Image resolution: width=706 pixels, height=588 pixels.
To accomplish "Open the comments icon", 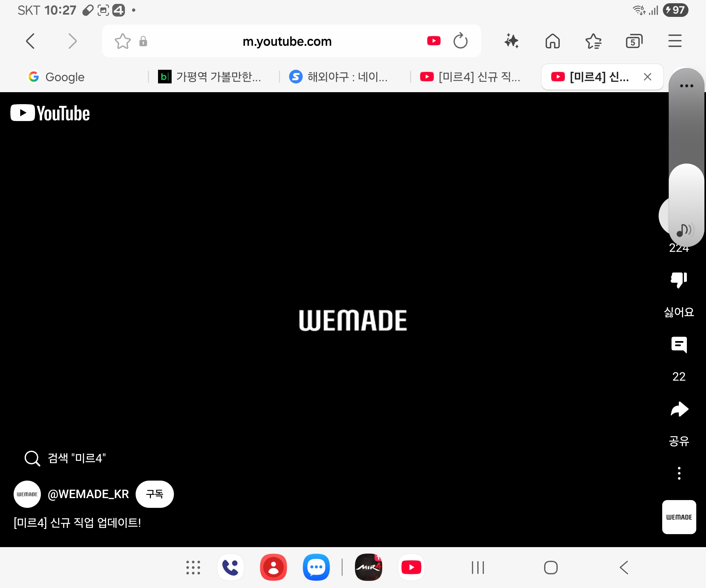I will (678, 344).
